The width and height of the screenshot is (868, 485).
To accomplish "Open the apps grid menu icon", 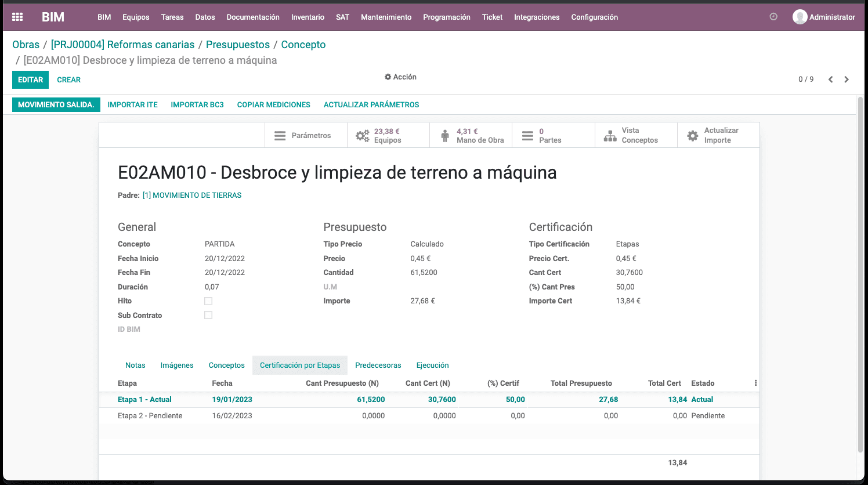I will [17, 17].
